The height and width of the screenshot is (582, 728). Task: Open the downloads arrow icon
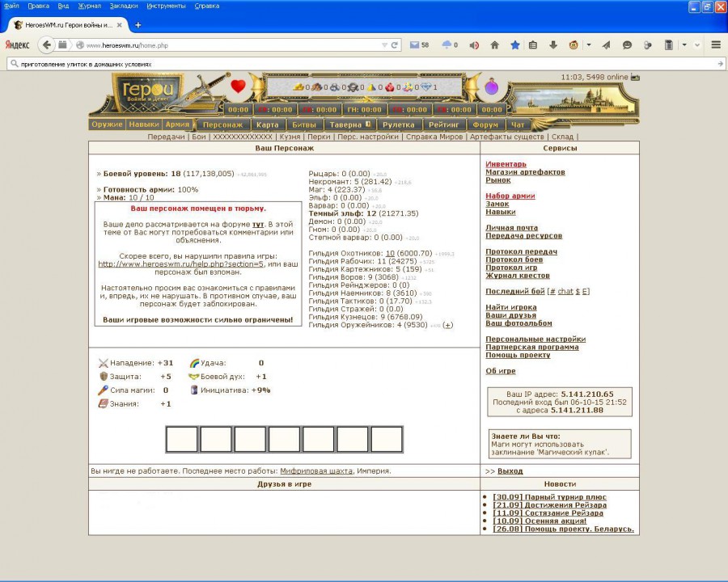(554, 45)
